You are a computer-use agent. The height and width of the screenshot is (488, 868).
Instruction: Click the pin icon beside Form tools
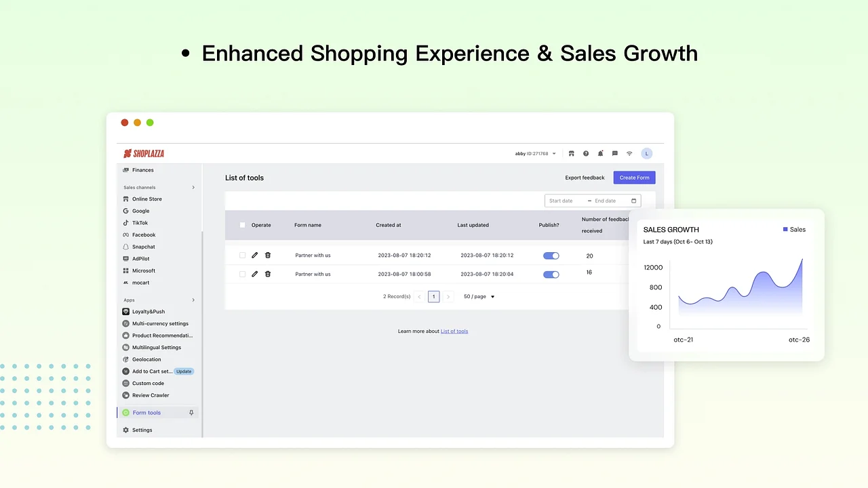tap(191, 413)
